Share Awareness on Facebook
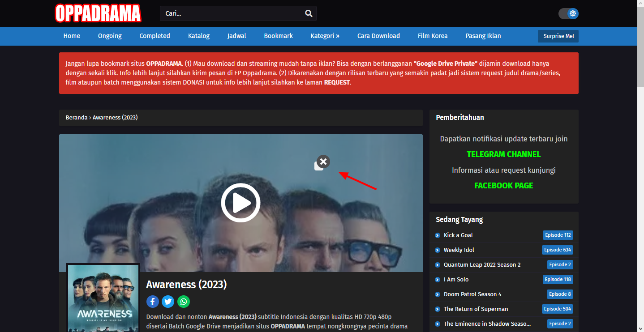Screen dimensions: 644x332 [x=153, y=302]
